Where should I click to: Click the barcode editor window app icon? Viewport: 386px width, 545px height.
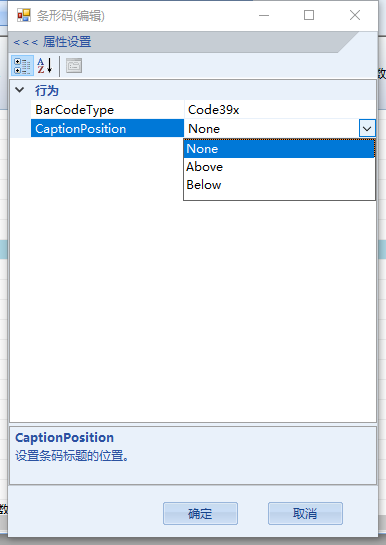[24, 15]
